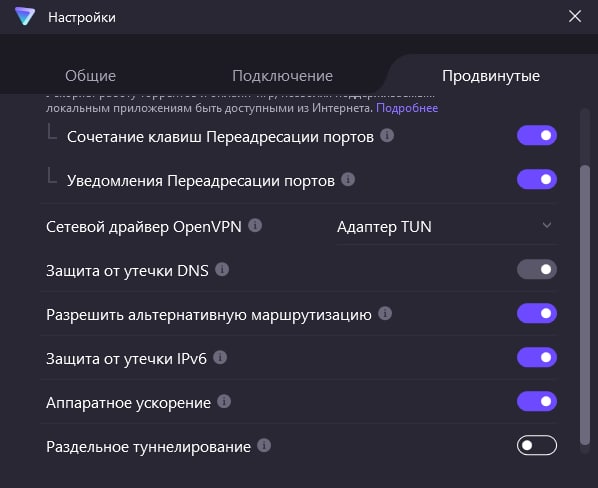The image size is (598, 488).
Task: Turn off Защита от утечки IPv6
Action: pos(537,358)
